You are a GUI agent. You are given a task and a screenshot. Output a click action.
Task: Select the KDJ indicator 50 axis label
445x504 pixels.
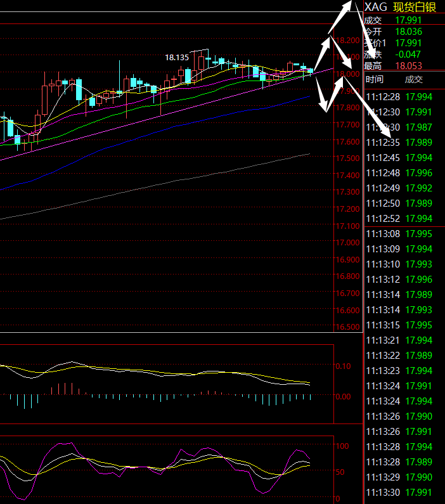point(340,472)
